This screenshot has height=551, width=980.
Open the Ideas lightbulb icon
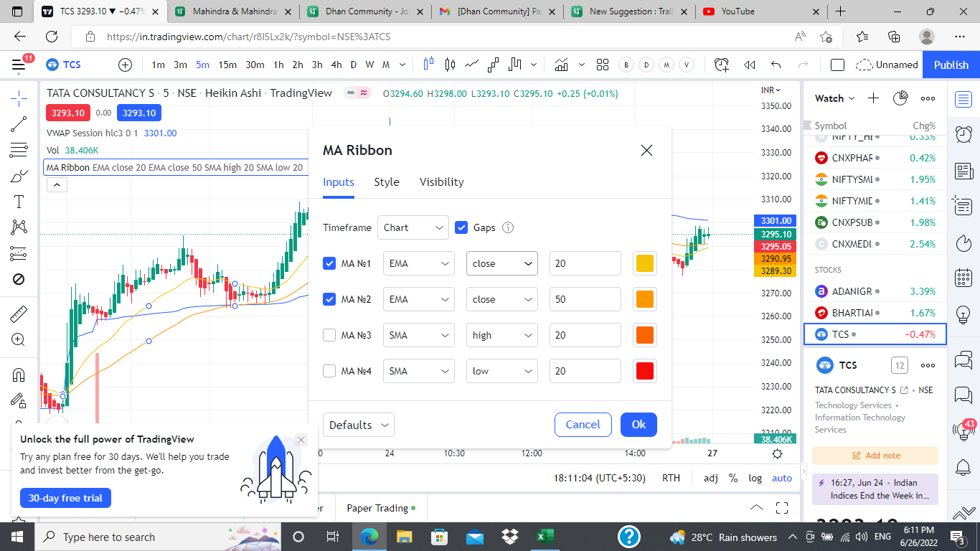pos(963,314)
